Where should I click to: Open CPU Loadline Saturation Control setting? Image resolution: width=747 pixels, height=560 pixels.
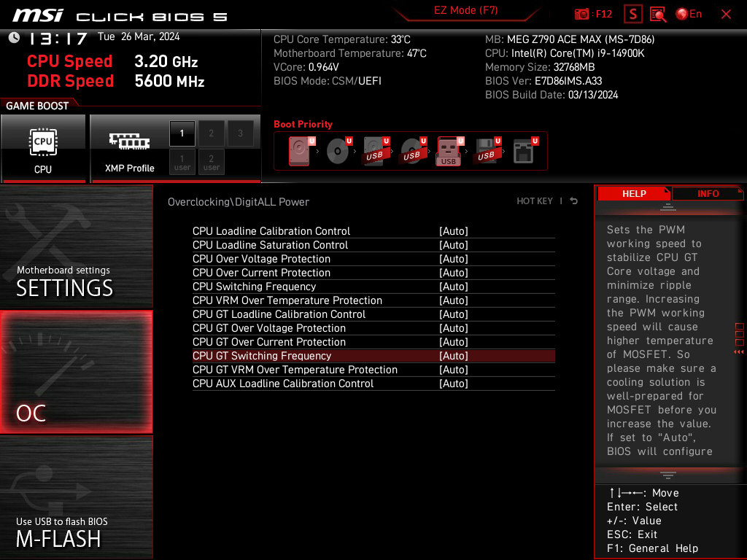(373, 245)
